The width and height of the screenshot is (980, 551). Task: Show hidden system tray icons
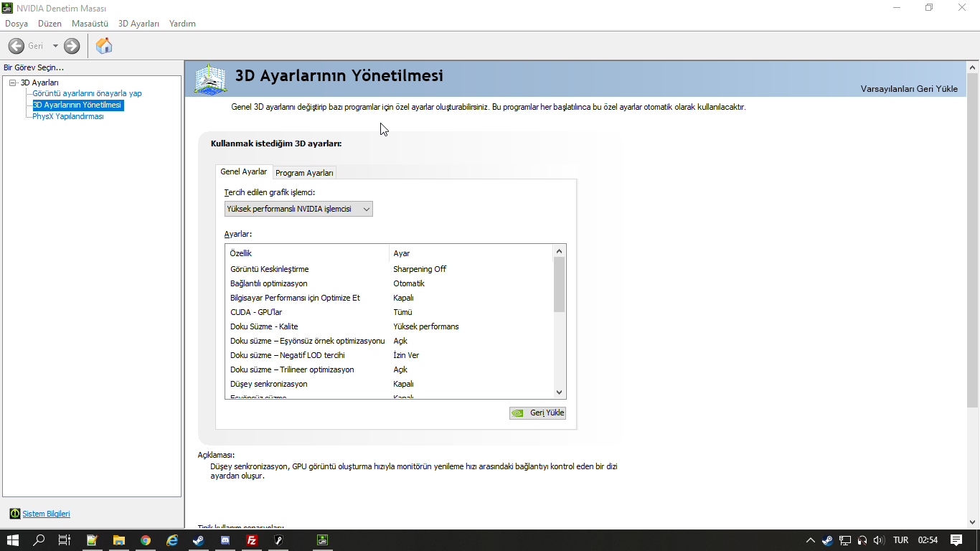(x=811, y=540)
